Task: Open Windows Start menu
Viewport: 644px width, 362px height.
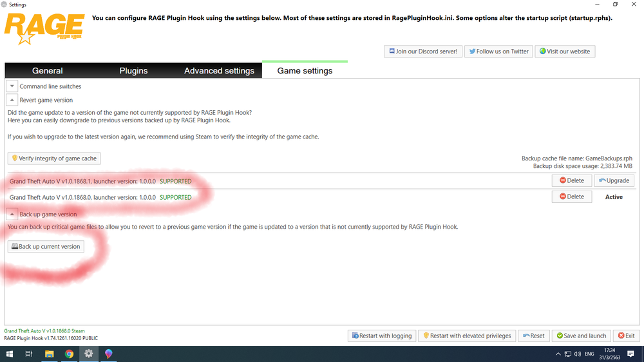Action: coord(10,354)
